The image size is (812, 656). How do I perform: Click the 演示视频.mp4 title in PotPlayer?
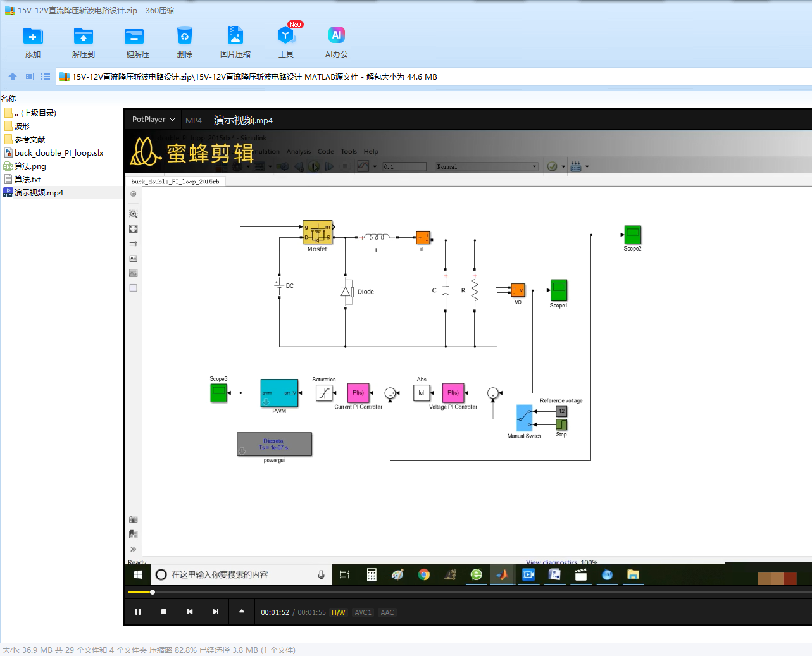pyautogui.click(x=243, y=120)
